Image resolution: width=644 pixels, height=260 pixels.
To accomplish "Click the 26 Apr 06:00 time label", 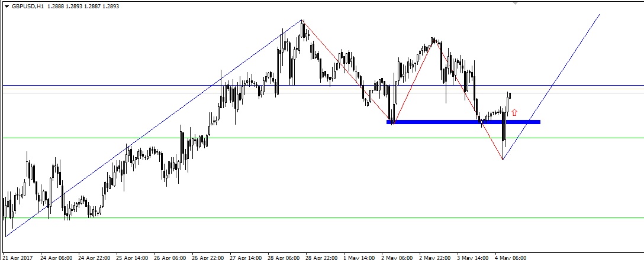I will pyautogui.click(x=170, y=257).
